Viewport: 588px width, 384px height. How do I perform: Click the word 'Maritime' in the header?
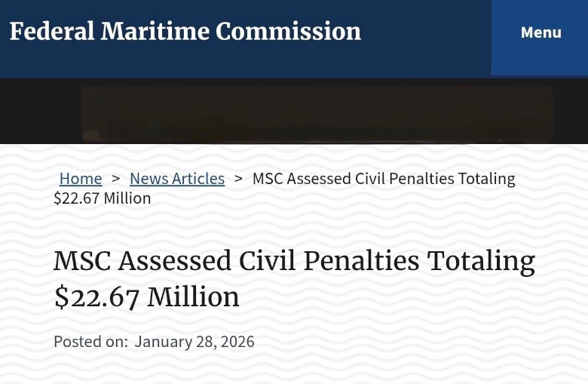[x=155, y=32]
